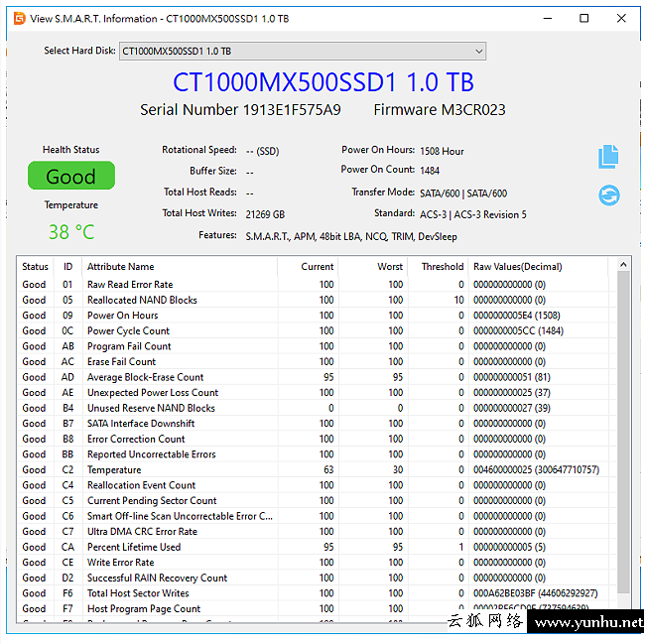Minimize the S.M.A.R.T. Information window
This screenshot has width=647, height=644.
[x=548, y=19]
